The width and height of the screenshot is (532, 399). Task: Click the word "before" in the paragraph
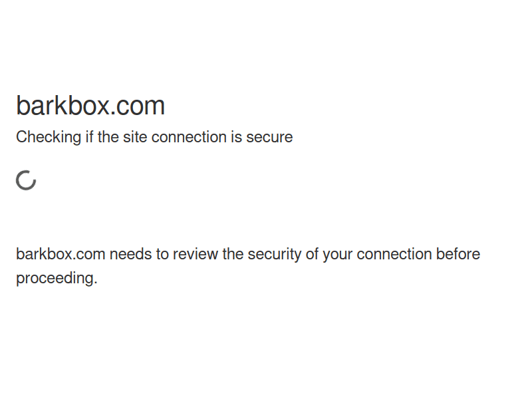point(458,254)
